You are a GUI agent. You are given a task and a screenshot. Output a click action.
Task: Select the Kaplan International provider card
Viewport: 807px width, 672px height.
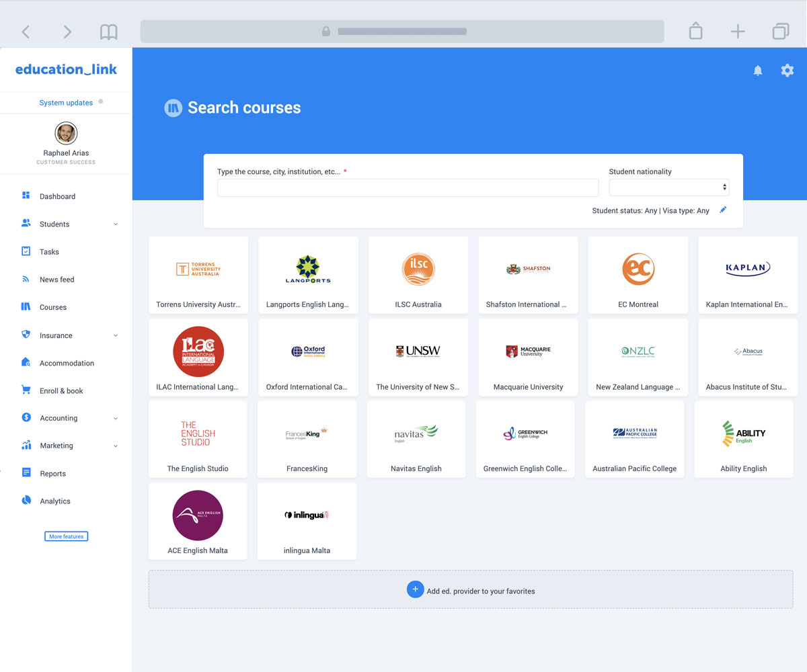(747, 275)
